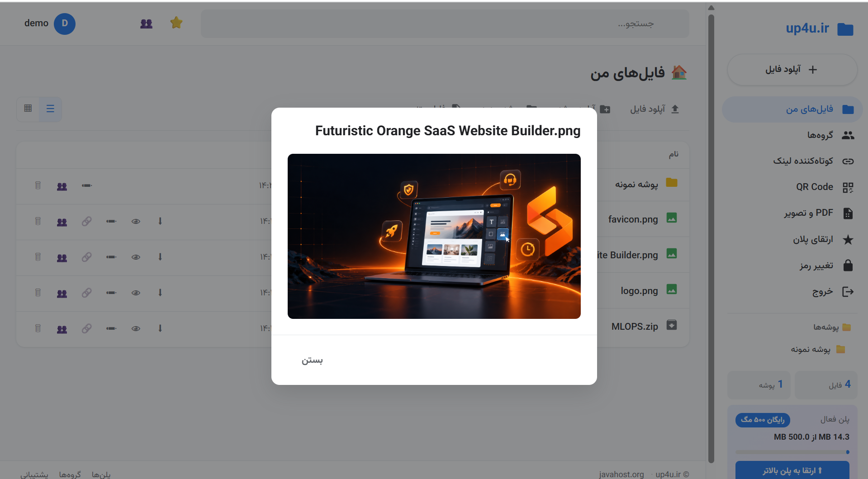Open تغییر رمز change password
The image size is (868, 479).
click(792, 266)
